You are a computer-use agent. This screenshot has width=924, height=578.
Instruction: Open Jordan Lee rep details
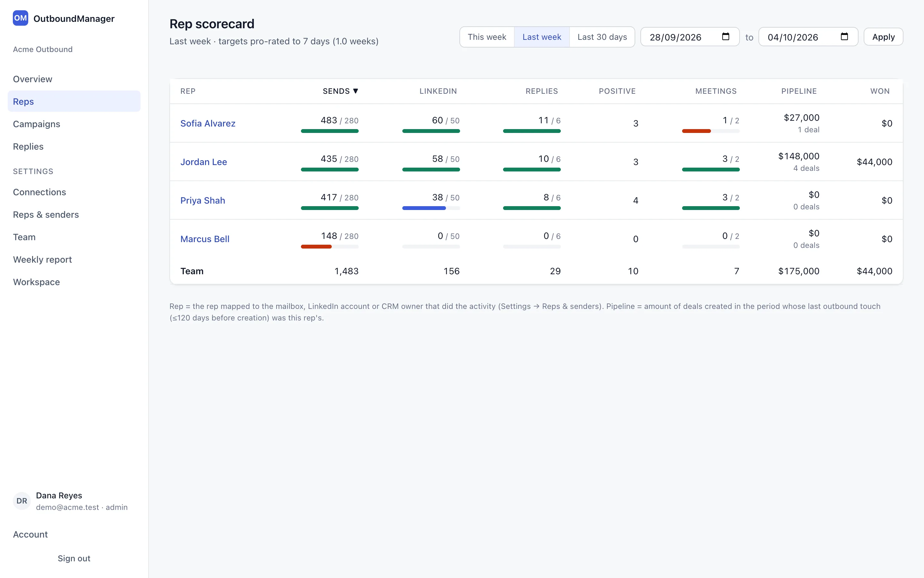(203, 162)
